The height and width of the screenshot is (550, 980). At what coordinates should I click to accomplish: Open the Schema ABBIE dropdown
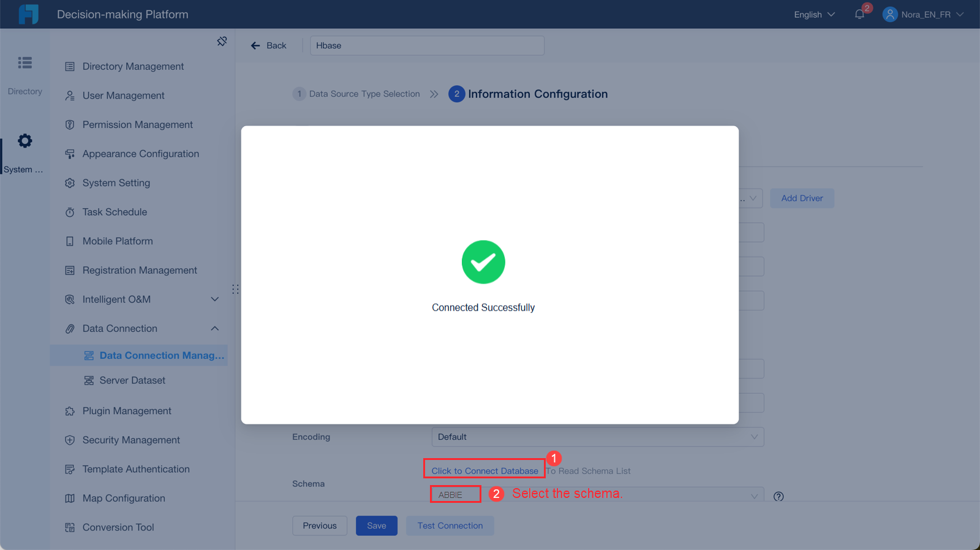(x=598, y=494)
